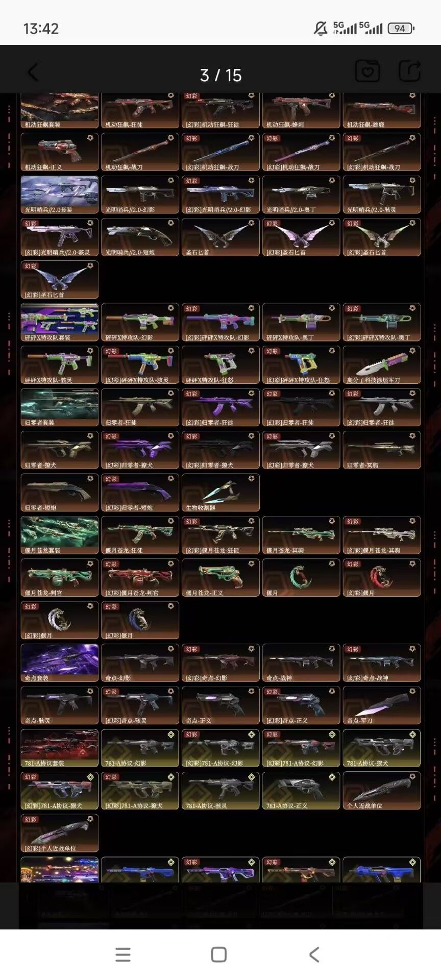The height and width of the screenshot is (980, 441).
Task: Open Android recent apps menu button
Action: 123,954
